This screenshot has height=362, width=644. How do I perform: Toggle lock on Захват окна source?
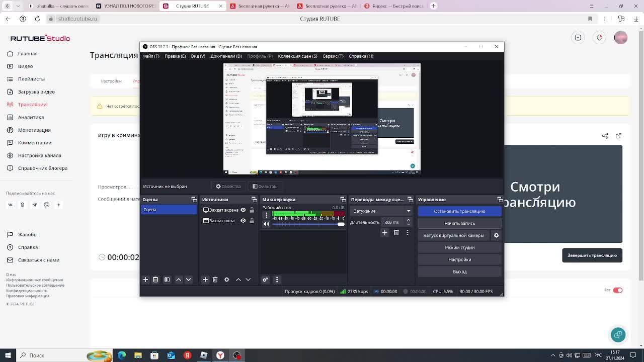point(252,221)
